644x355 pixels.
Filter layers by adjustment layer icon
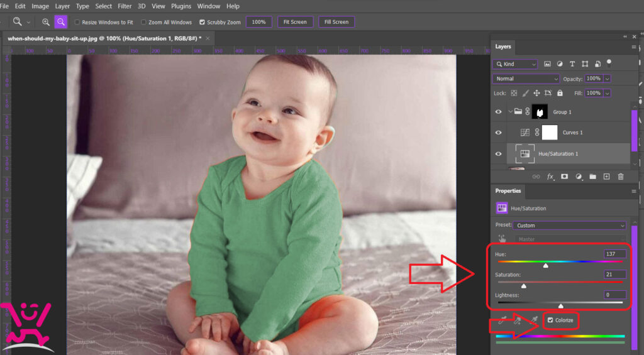coord(559,64)
